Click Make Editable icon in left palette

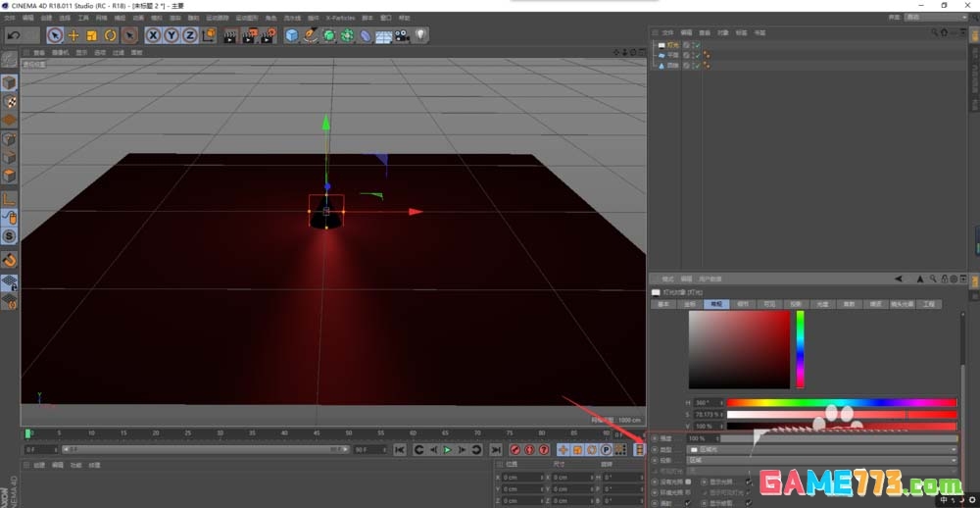point(9,61)
